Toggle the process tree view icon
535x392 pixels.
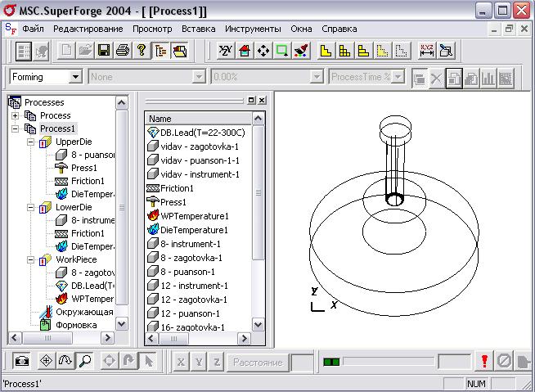(x=160, y=51)
